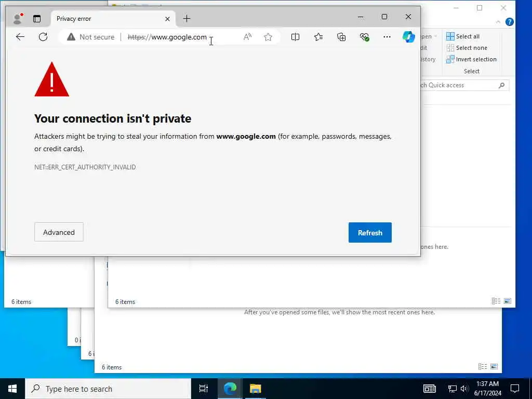Screen dimensions: 532x399
Task: Click the taskbar search box
Action: [x=108, y=389]
